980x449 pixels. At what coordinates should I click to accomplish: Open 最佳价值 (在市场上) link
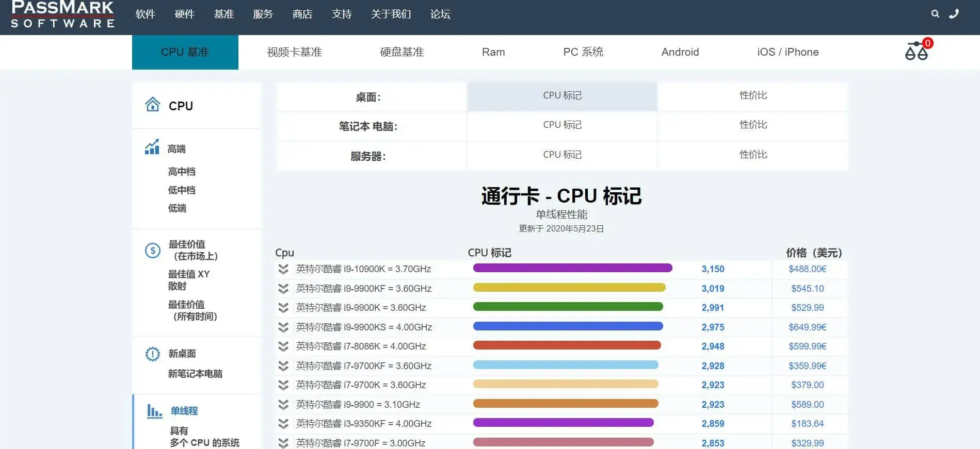[194, 250]
